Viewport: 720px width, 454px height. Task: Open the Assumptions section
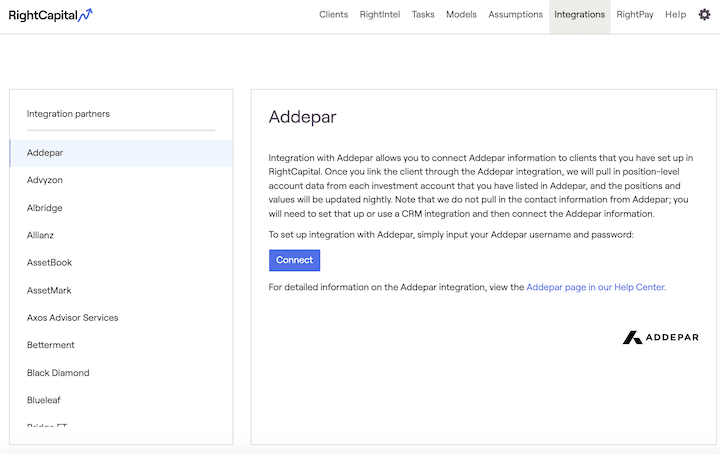515,15
